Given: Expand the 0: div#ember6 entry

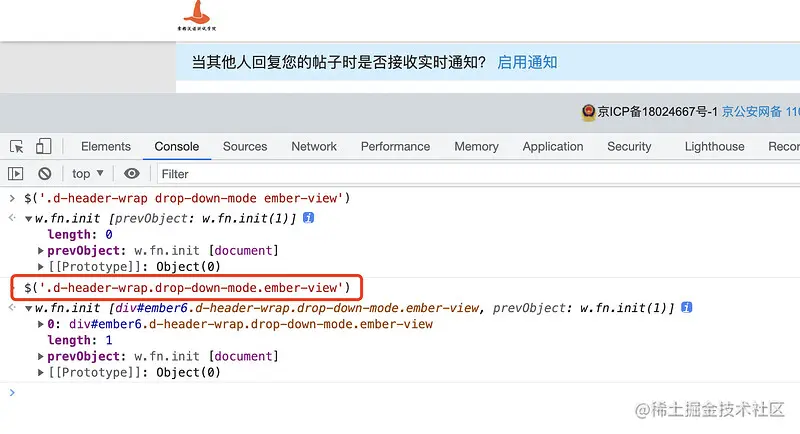Looking at the screenshot, I should [x=40, y=324].
